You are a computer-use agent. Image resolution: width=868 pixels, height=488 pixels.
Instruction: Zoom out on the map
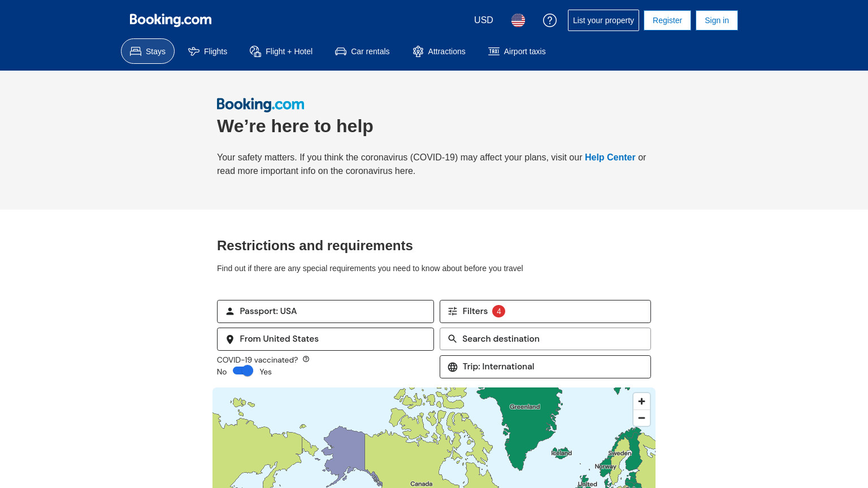click(641, 418)
